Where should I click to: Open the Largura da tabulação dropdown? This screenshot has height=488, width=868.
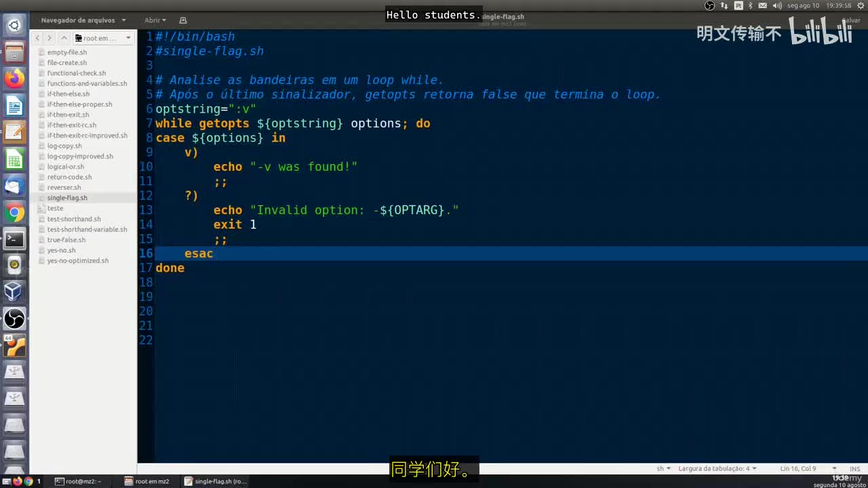click(x=717, y=468)
